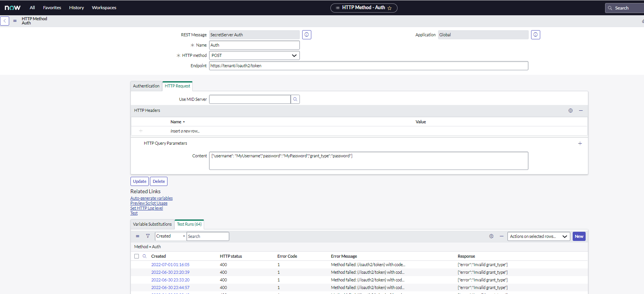Open the All menu in top navigation

click(x=32, y=8)
